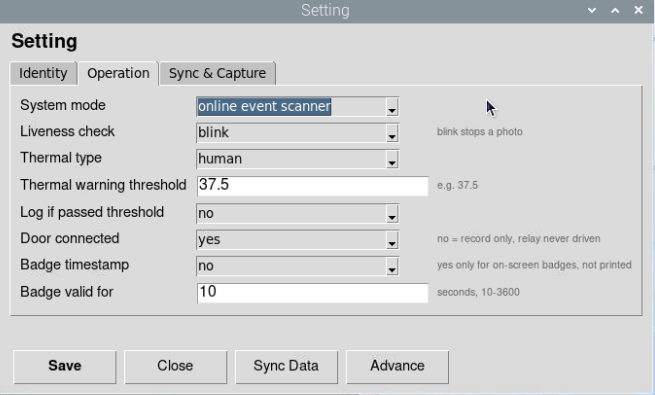Click the 'Log if passed threshold' label
655x395 pixels.
[x=92, y=212]
